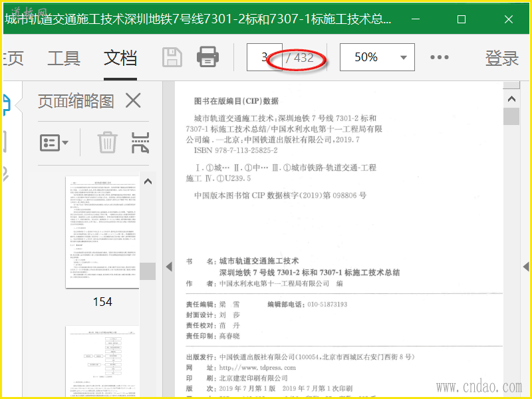Click the page number input field
This screenshot has width=532, height=399.
[x=264, y=57]
